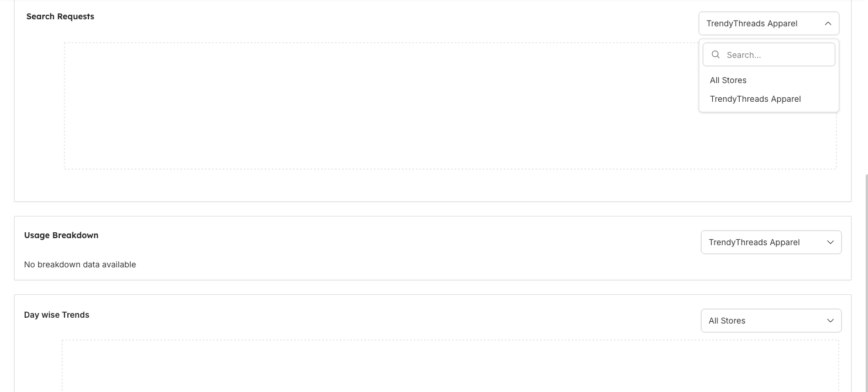Click the No breakdown data available text

click(80, 264)
